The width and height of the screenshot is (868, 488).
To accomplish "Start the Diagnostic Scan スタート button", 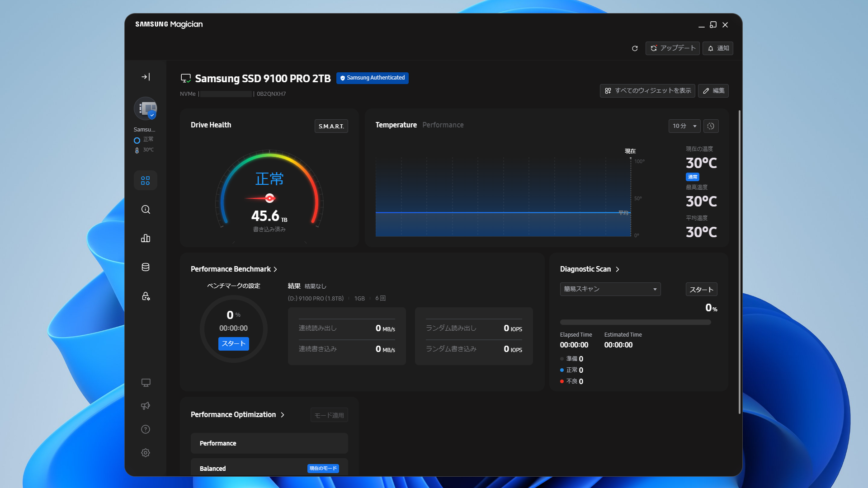I will tap(702, 289).
